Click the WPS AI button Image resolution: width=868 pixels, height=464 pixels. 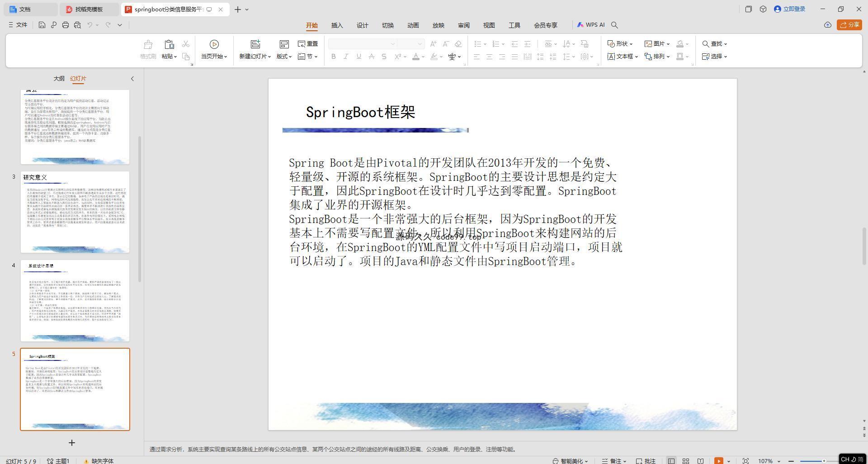[590, 25]
